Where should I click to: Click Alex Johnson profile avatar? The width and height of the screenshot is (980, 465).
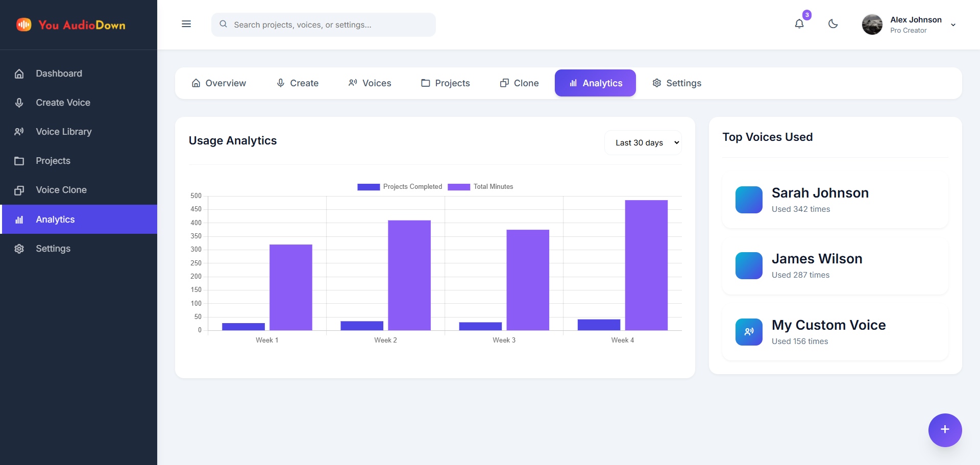pos(872,25)
